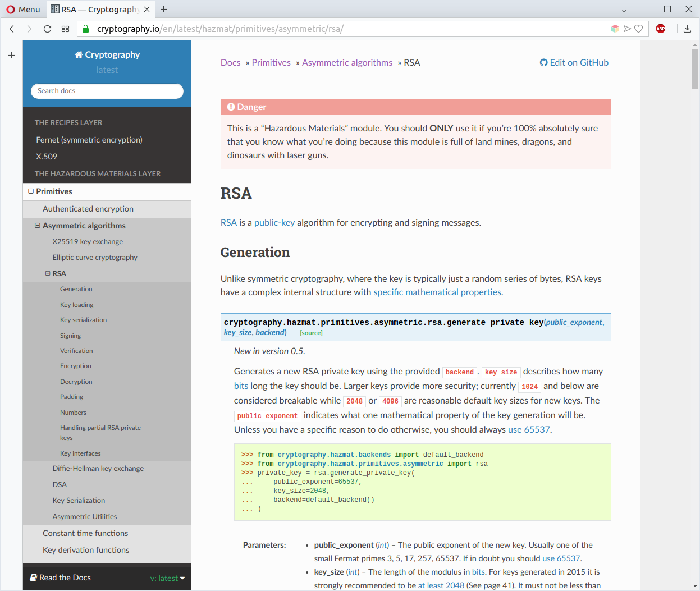This screenshot has width=700, height=591.
Task: Open X25519 key exchange in sidebar
Action: (88, 242)
